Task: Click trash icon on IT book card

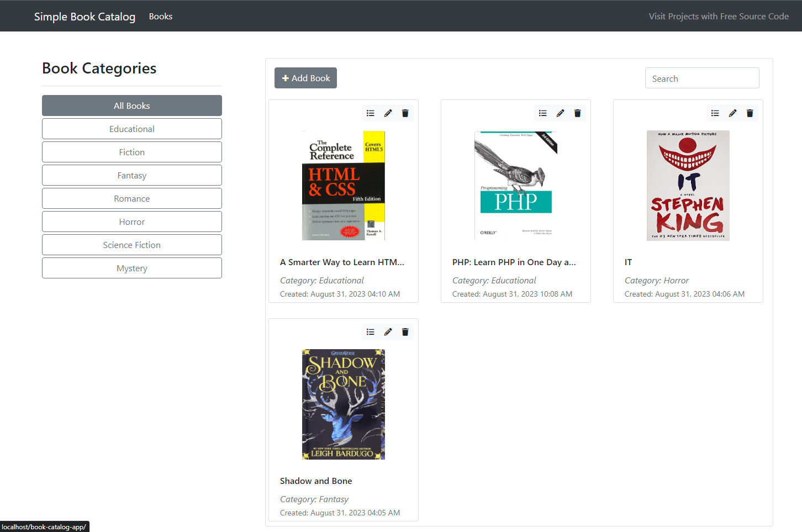Action: (750, 113)
